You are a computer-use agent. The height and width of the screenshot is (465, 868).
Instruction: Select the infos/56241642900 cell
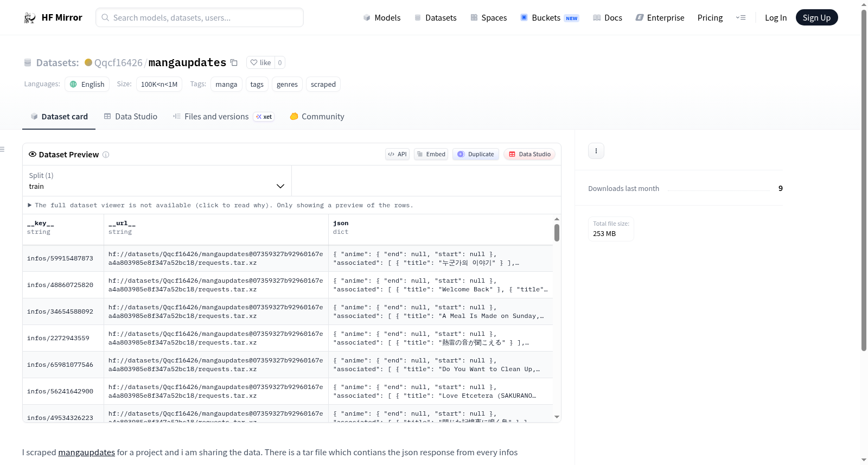[63, 391]
